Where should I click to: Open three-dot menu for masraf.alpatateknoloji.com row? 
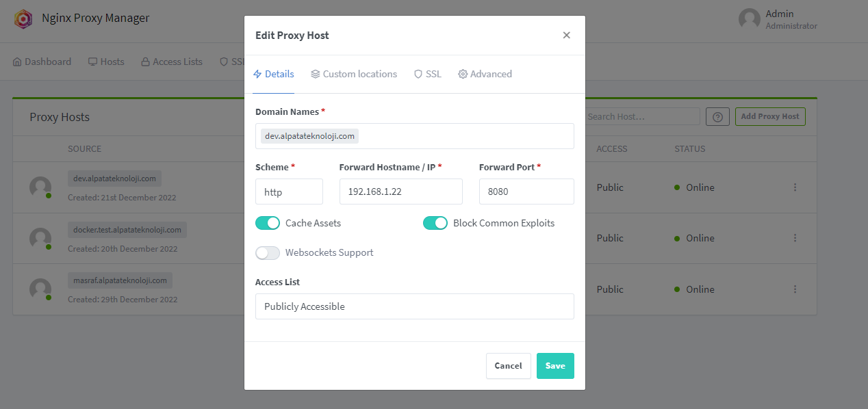pos(795,289)
